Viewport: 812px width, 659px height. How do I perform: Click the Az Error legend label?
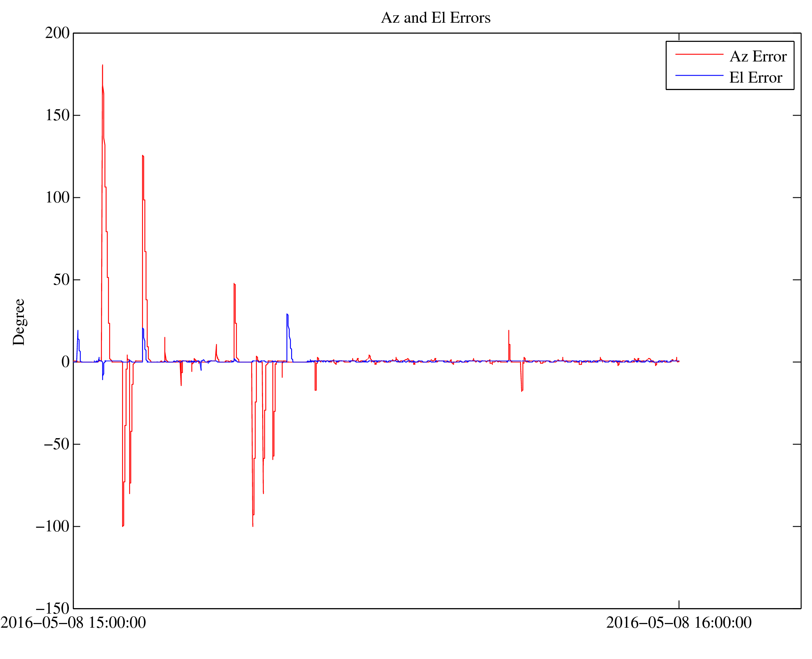coord(758,57)
